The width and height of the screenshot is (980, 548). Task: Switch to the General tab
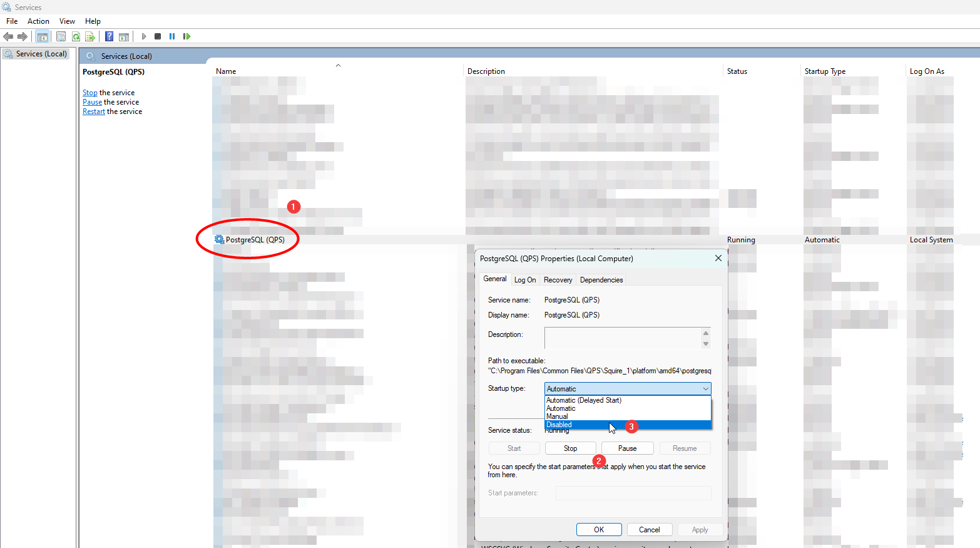[495, 279]
